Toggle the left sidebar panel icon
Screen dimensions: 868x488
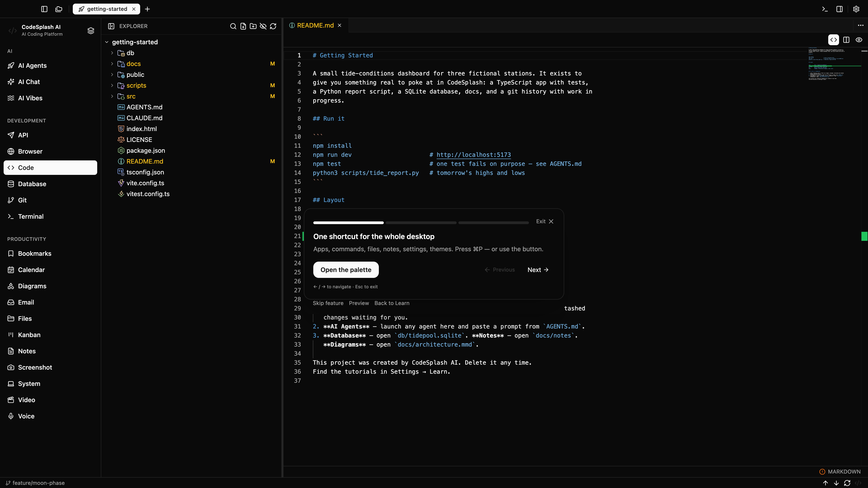(44, 9)
